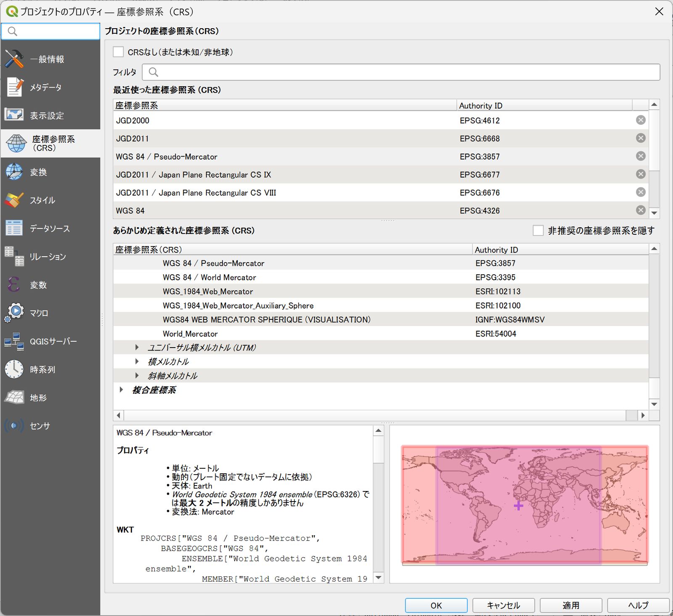Open the リレーション sidebar icon
The height and width of the screenshot is (616, 673).
click(x=14, y=257)
